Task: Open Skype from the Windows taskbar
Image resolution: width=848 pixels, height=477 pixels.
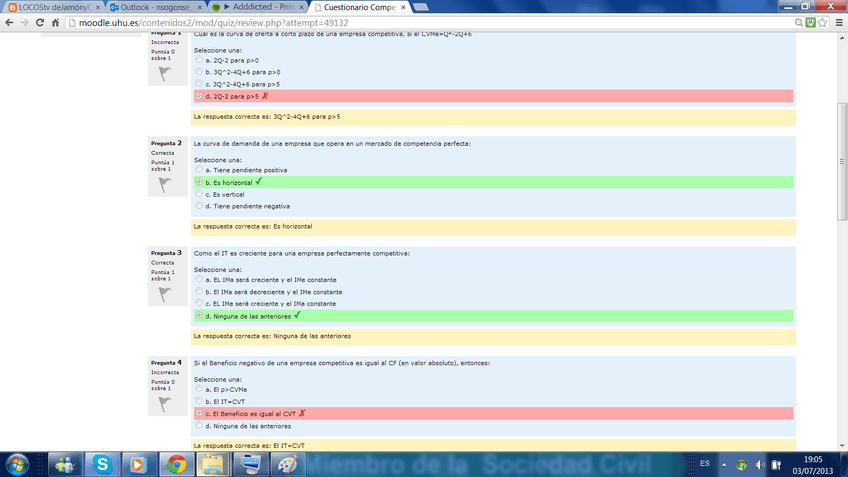Action: (x=102, y=464)
